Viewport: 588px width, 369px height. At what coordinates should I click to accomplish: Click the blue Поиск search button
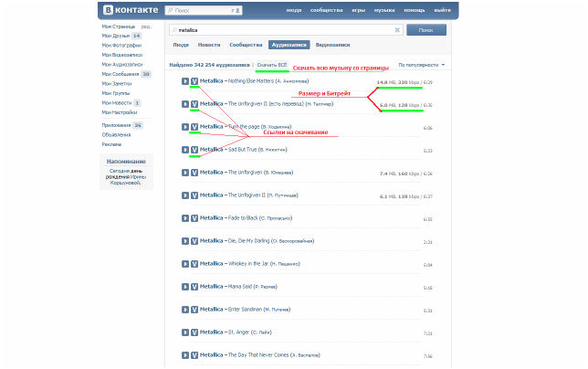(x=426, y=30)
